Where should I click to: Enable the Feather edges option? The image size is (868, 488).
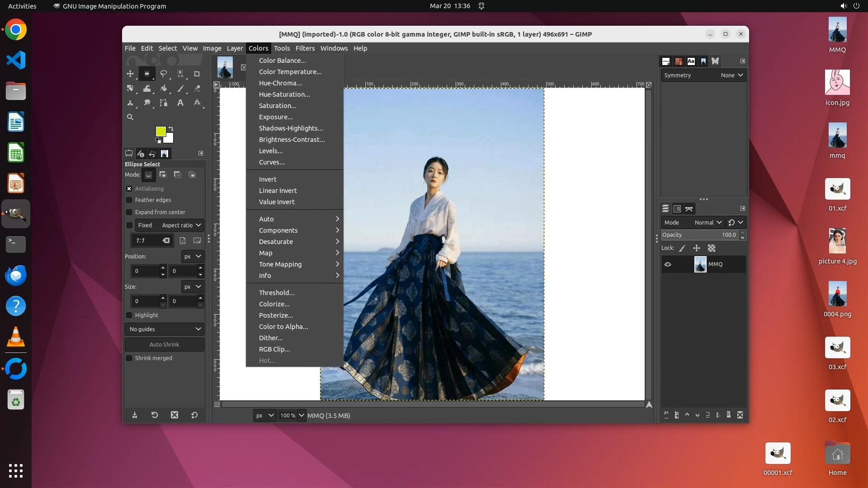pyautogui.click(x=129, y=200)
